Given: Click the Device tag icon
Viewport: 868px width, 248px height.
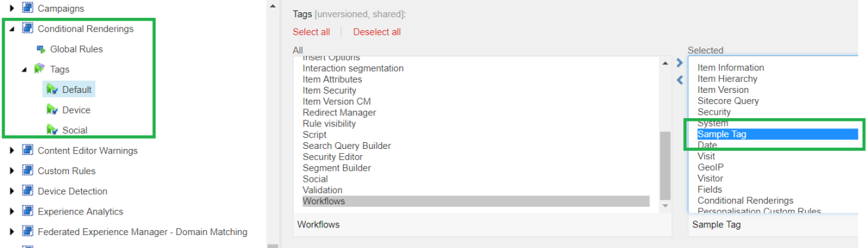Looking at the screenshot, I should point(53,109).
